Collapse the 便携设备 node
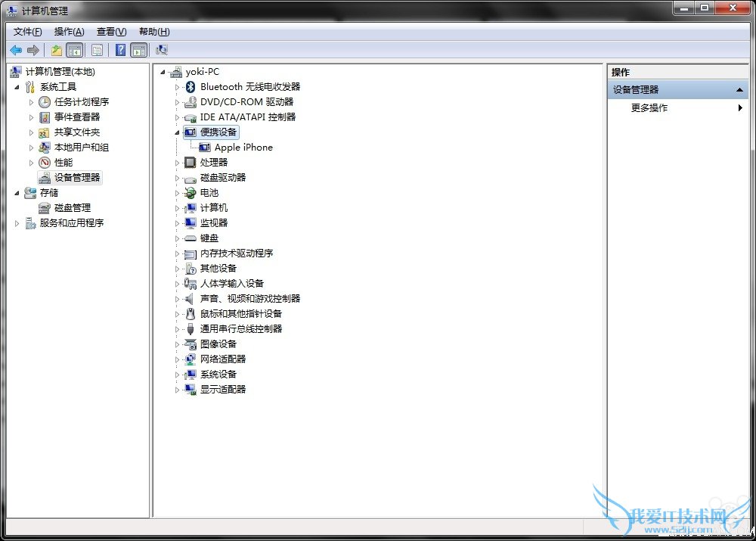 tap(177, 132)
